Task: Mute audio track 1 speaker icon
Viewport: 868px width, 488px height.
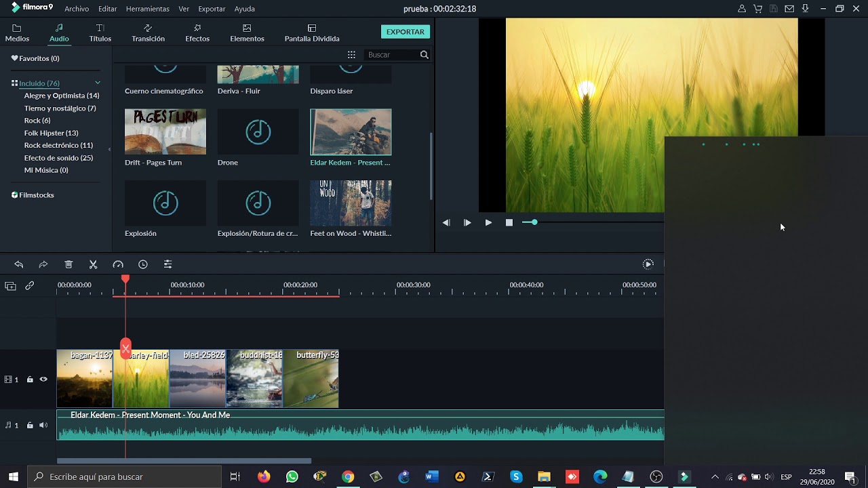Action: tap(43, 426)
